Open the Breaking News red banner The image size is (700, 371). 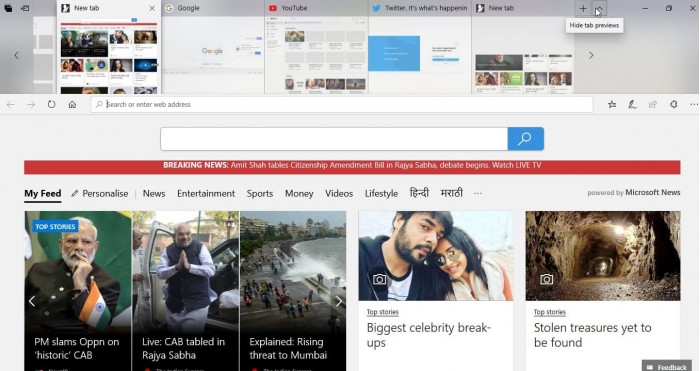coord(352,167)
